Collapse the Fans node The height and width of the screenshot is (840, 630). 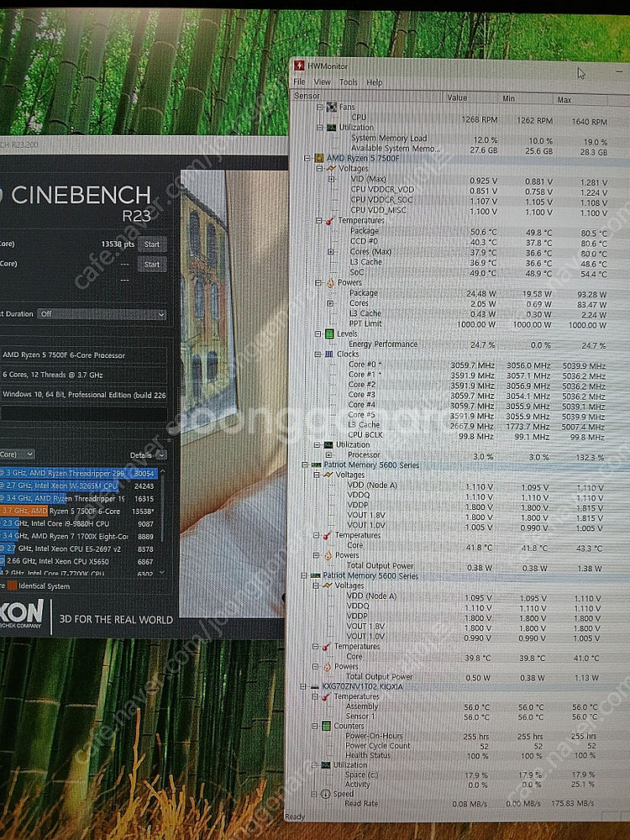pos(320,108)
